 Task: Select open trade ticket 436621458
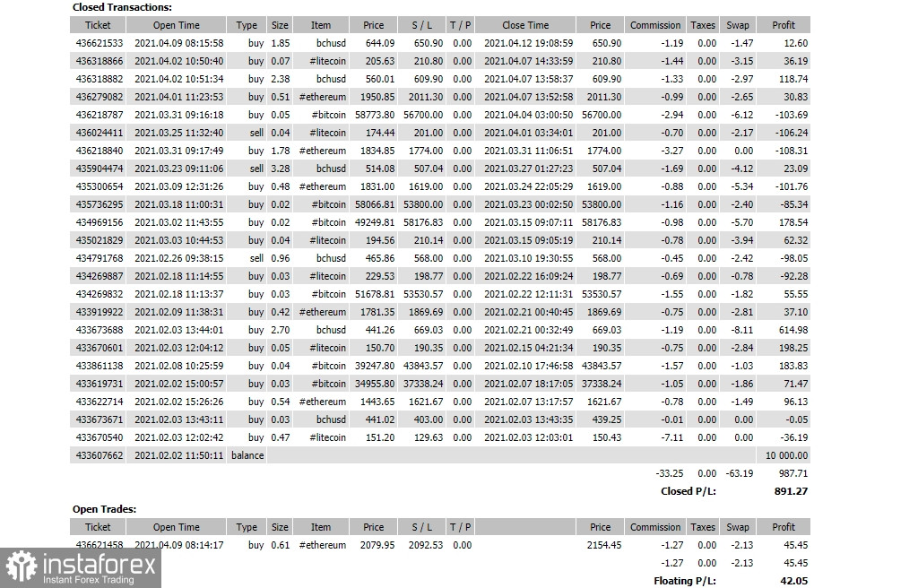[99, 545]
